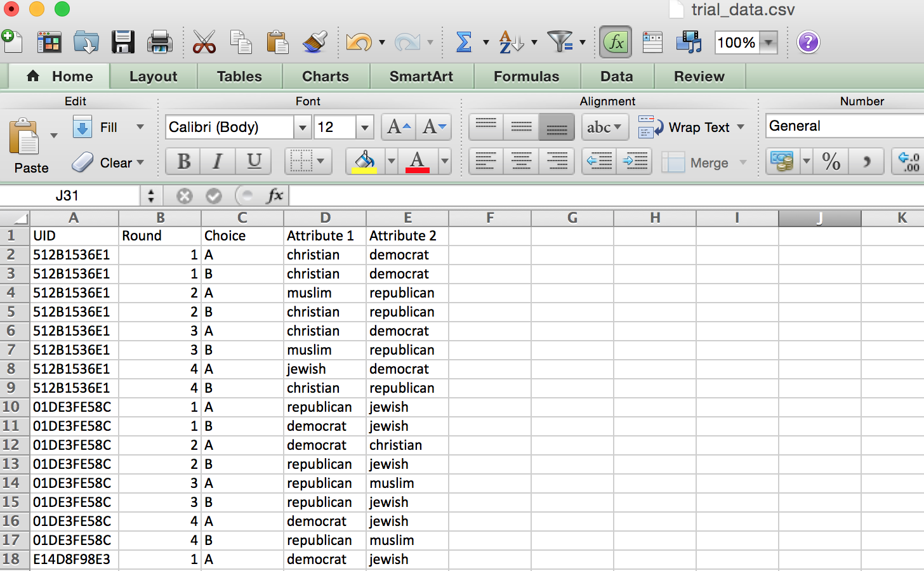Screen dimensions: 924x571
Task: Switch to the Formulas ribbon tab
Action: 527,76
